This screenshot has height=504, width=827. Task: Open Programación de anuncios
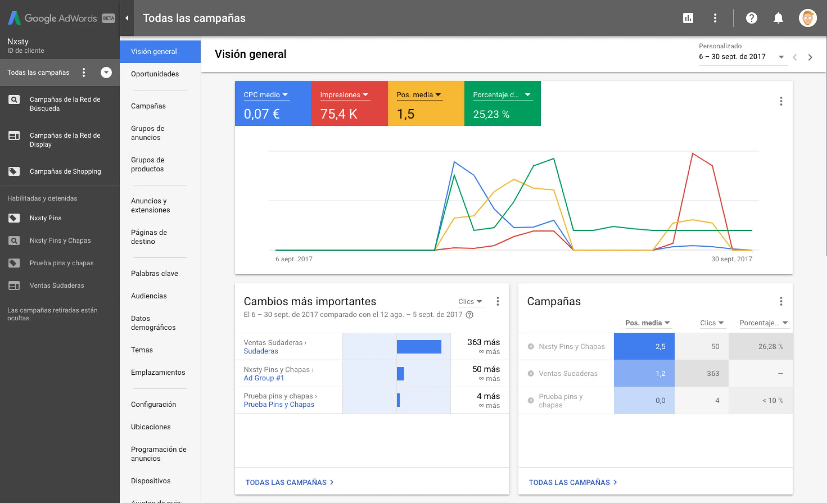158,454
